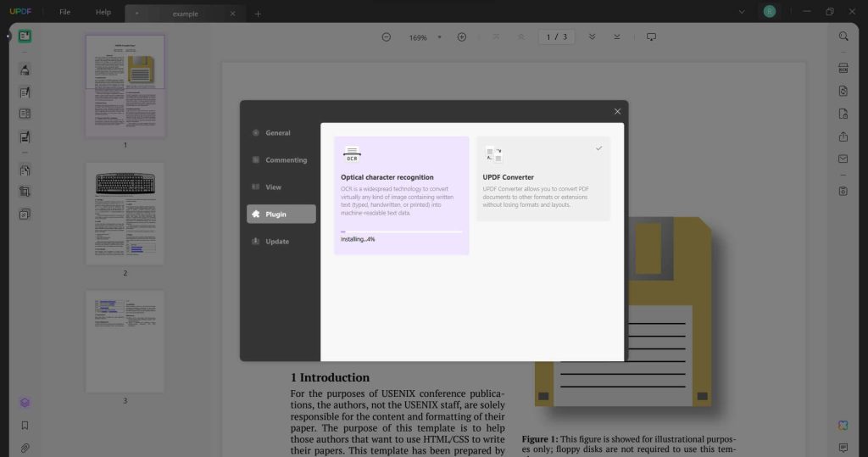Open the page reading layout tool

(25, 114)
